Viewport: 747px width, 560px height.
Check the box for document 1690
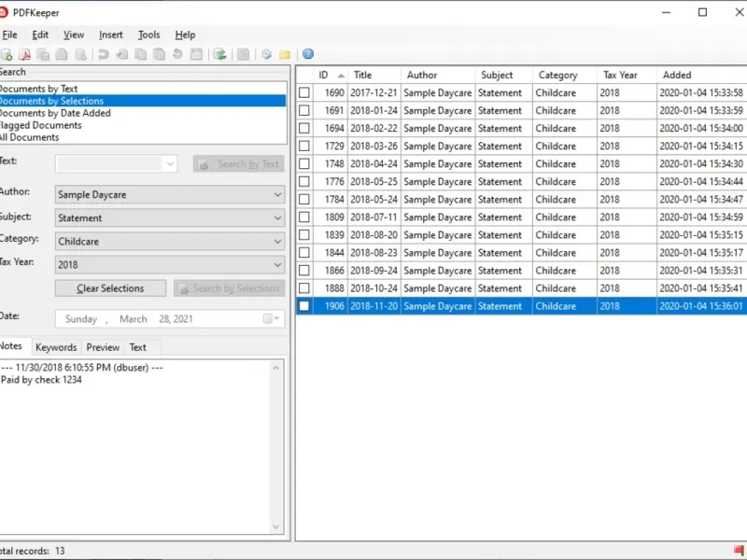[x=304, y=93]
